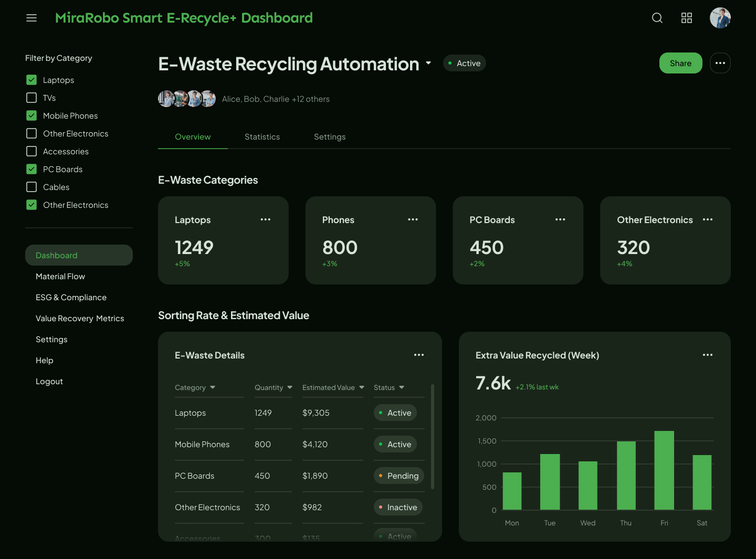
Task: Uncheck the Laptops filter checkbox
Action: (x=31, y=80)
